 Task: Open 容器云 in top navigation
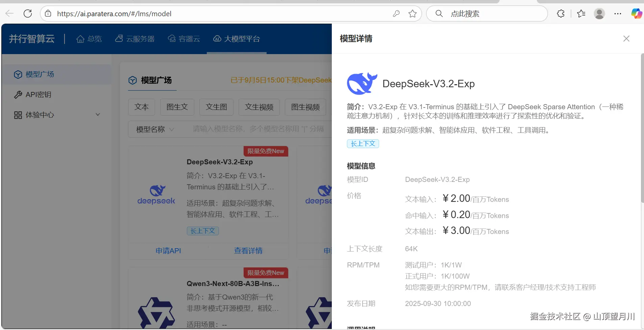(184, 39)
